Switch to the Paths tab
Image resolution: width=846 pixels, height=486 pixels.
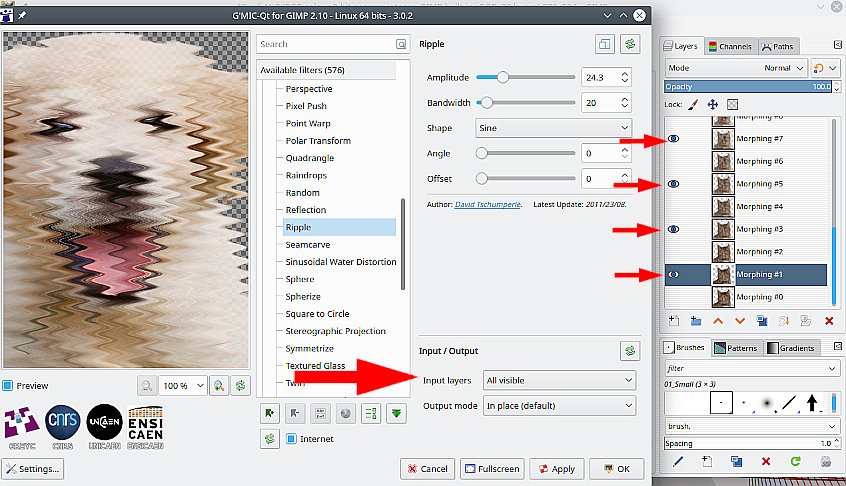(x=778, y=46)
